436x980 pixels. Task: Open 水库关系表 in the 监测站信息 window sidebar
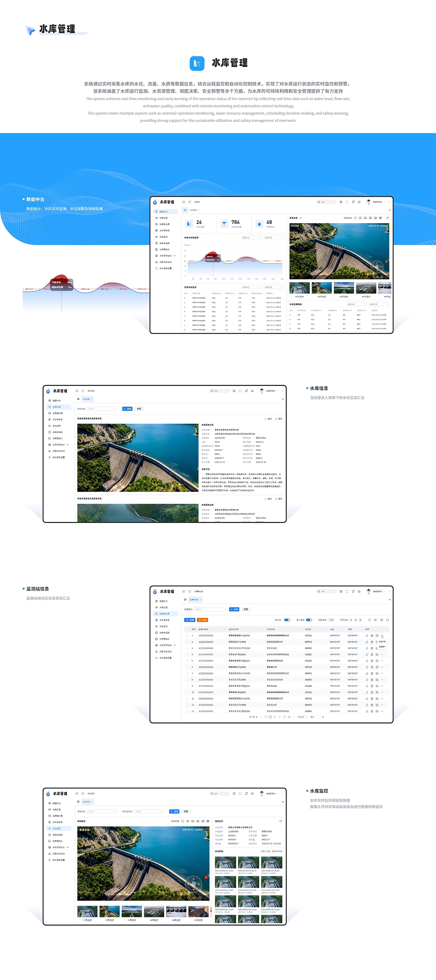[165, 620]
